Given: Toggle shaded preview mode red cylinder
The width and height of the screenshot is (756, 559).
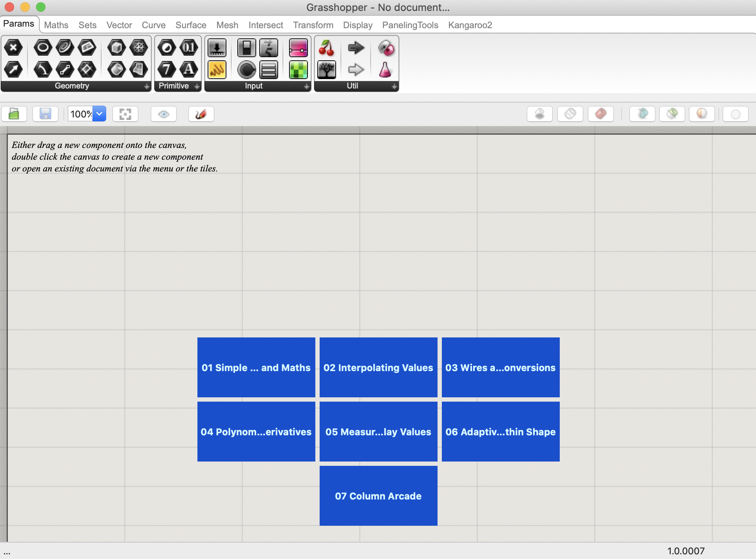Looking at the screenshot, I should [x=600, y=114].
